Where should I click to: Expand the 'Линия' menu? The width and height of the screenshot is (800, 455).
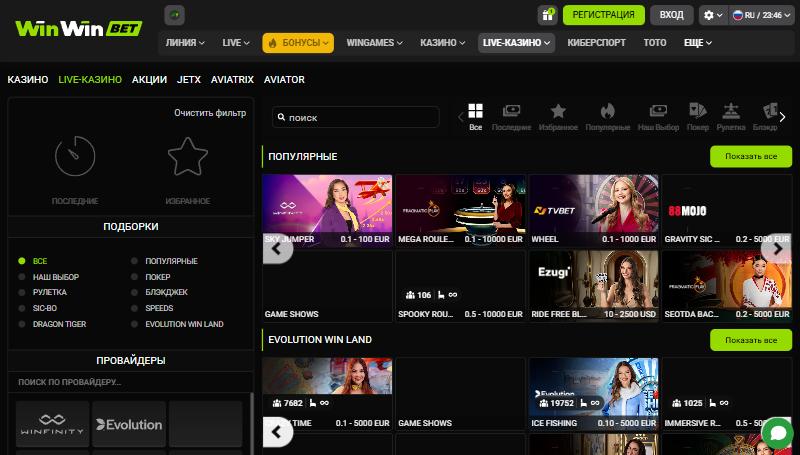click(x=185, y=43)
